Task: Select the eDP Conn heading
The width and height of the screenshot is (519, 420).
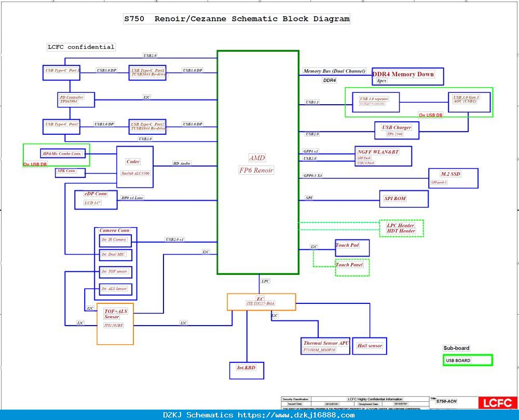Action: click(x=95, y=193)
